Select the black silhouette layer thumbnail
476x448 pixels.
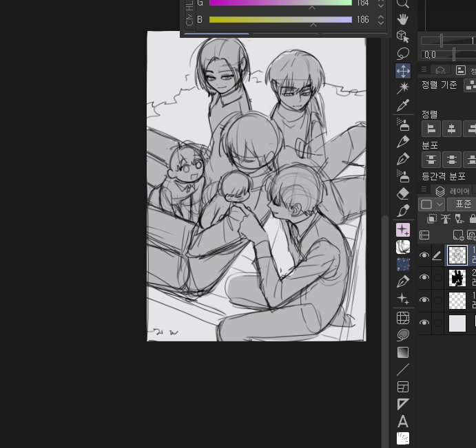457,277
